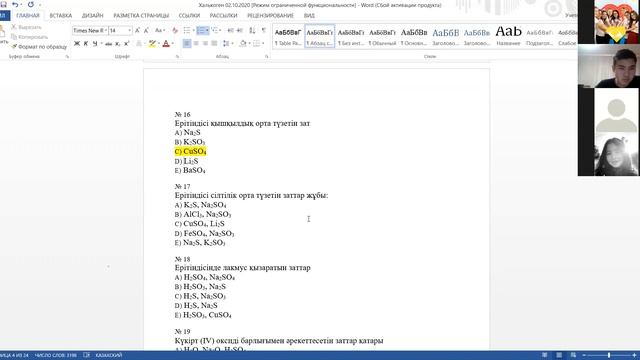Apply Название title style
Viewport: 640px width, 360px height.
pos(508,36)
